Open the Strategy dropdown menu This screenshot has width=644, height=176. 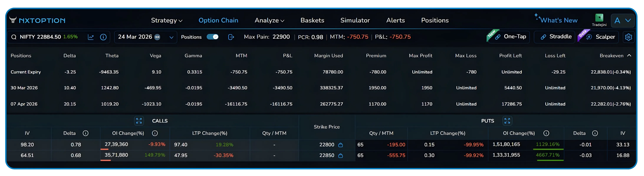coord(167,20)
